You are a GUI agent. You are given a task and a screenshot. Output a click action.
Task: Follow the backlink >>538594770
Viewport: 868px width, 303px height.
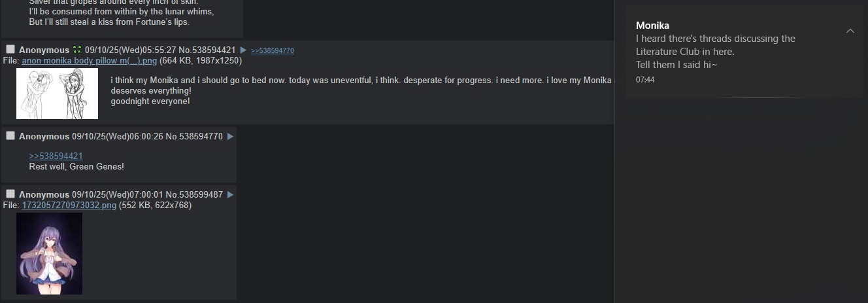[x=273, y=50]
